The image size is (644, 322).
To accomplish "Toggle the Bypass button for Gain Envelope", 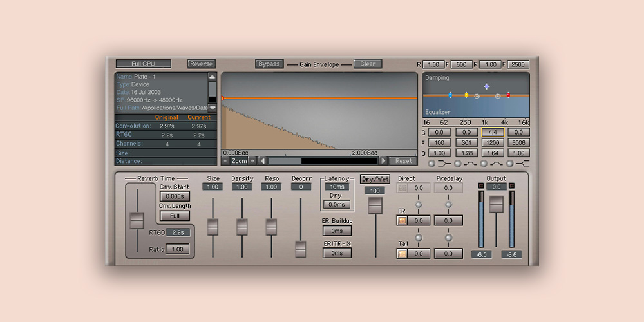I will point(269,64).
